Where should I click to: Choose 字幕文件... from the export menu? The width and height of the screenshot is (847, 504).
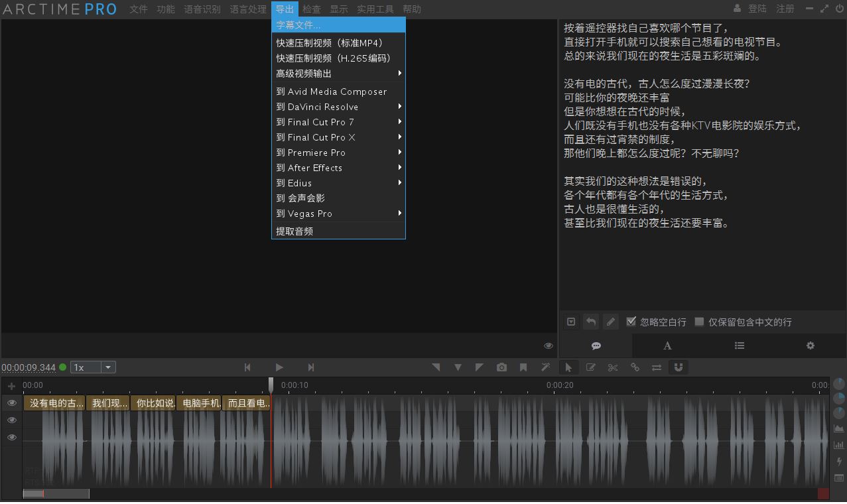coord(338,25)
